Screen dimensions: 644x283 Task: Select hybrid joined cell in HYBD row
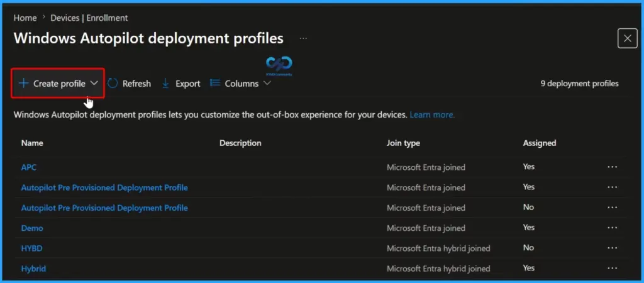click(438, 248)
